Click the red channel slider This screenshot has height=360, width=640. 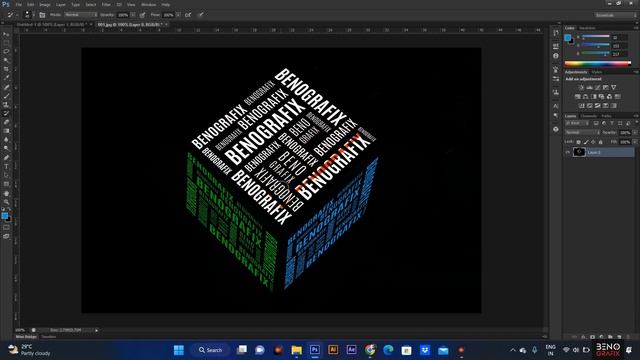pos(596,37)
